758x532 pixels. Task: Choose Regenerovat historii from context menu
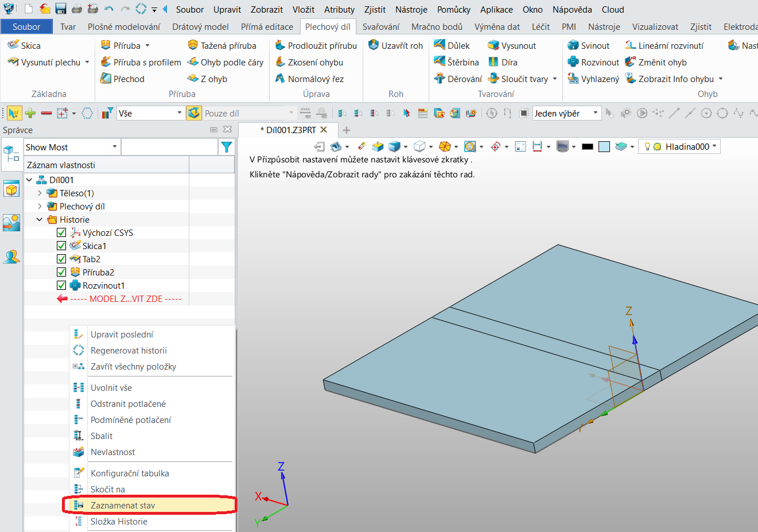[x=129, y=350]
